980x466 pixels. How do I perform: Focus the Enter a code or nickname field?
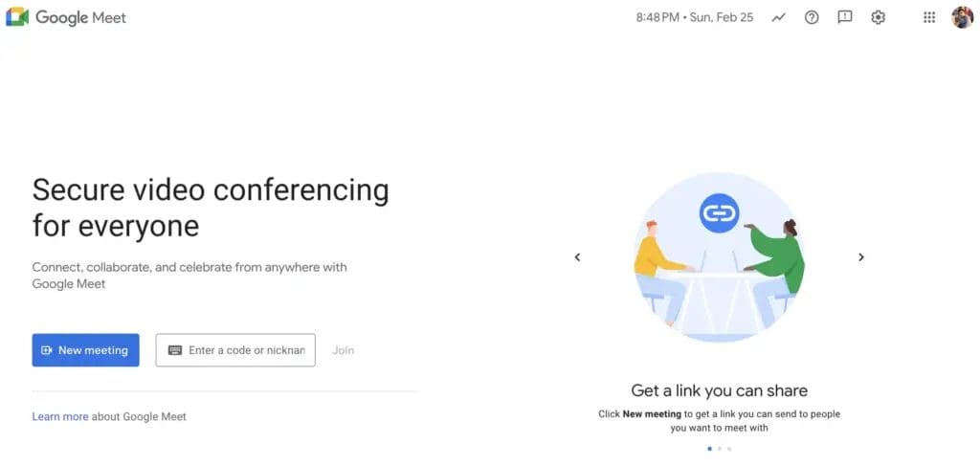coord(246,350)
